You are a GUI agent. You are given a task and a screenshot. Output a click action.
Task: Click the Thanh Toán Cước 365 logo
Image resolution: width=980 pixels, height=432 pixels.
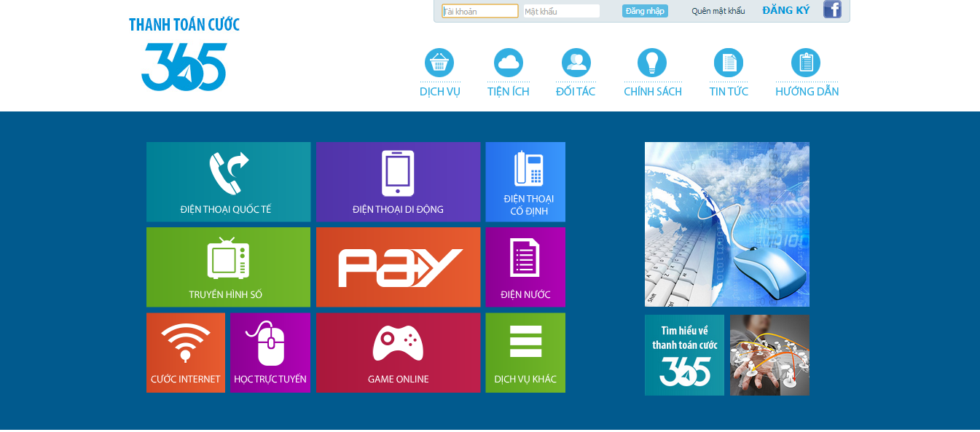184,55
